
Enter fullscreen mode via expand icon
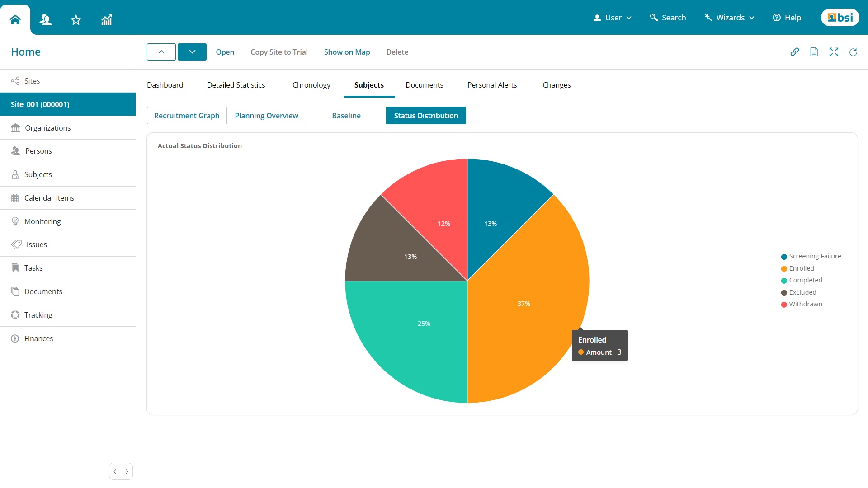[x=834, y=52]
